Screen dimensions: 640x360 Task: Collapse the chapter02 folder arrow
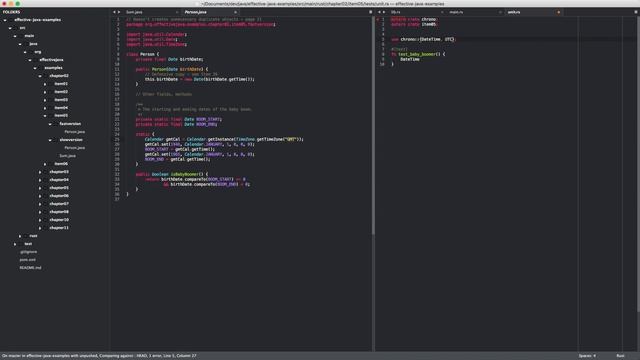[x=40, y=76]
